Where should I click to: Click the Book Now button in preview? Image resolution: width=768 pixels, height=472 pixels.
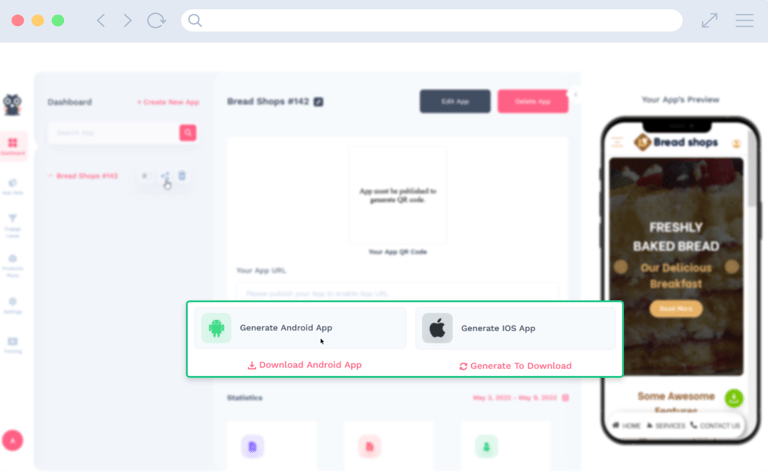tap(676, 308)
